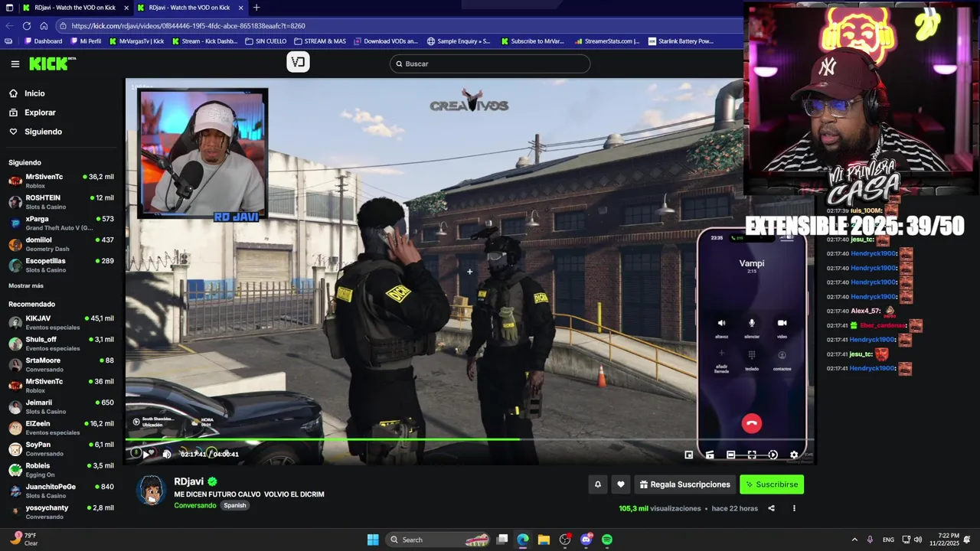
Task: Open the SIN CUELLO bookmark folder
Action: click(x=266, y=41)
